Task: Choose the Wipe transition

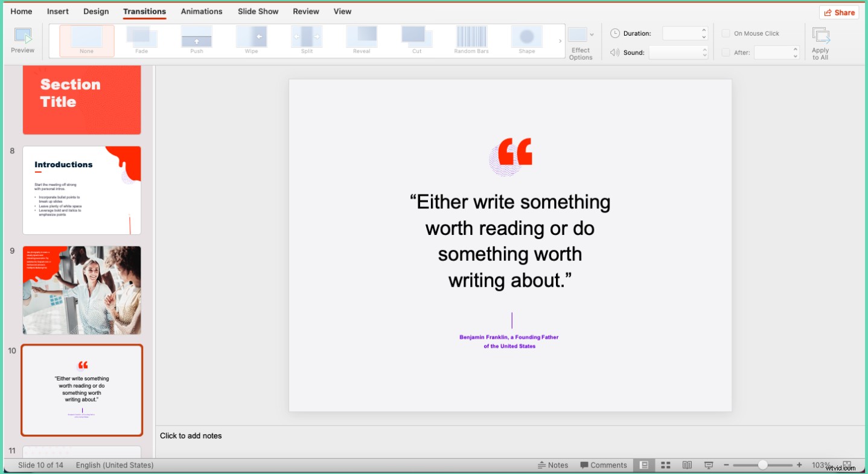Action: point(251,38)
